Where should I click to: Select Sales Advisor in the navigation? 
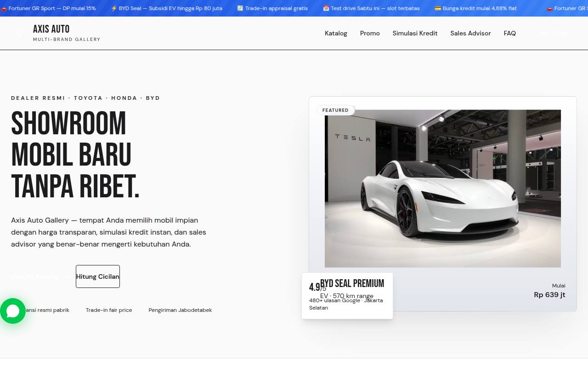pos(470,33)
